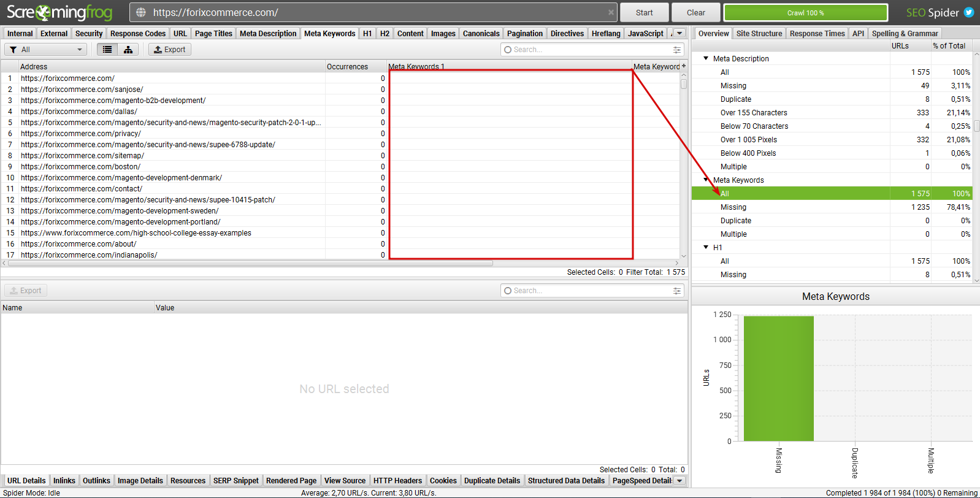
Task: Click the green Missing chart bar
Action: click(779, 378)
